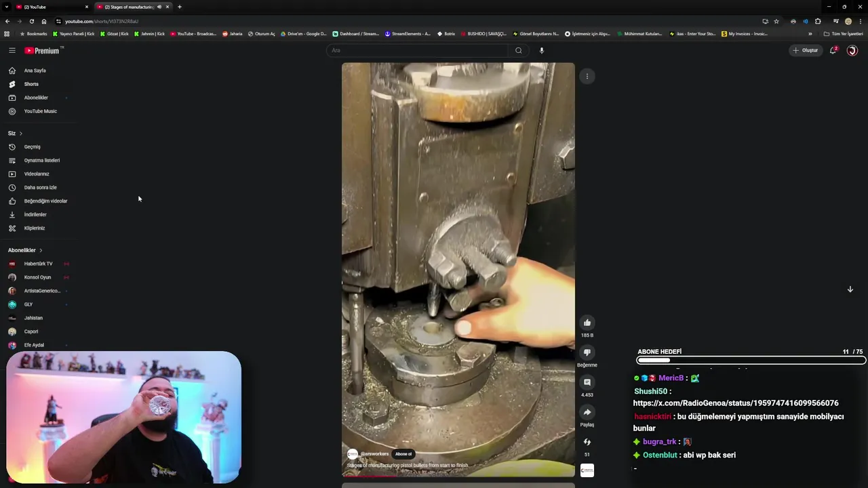Open Capori channel
This screenshot has height=488, width=868.
pyautogui.click(x=31, y=331)
